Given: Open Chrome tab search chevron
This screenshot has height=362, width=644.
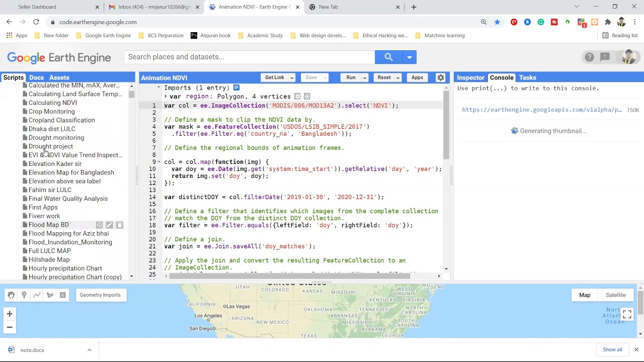Looking at the screenshot, I should click(x=577, y=7).
